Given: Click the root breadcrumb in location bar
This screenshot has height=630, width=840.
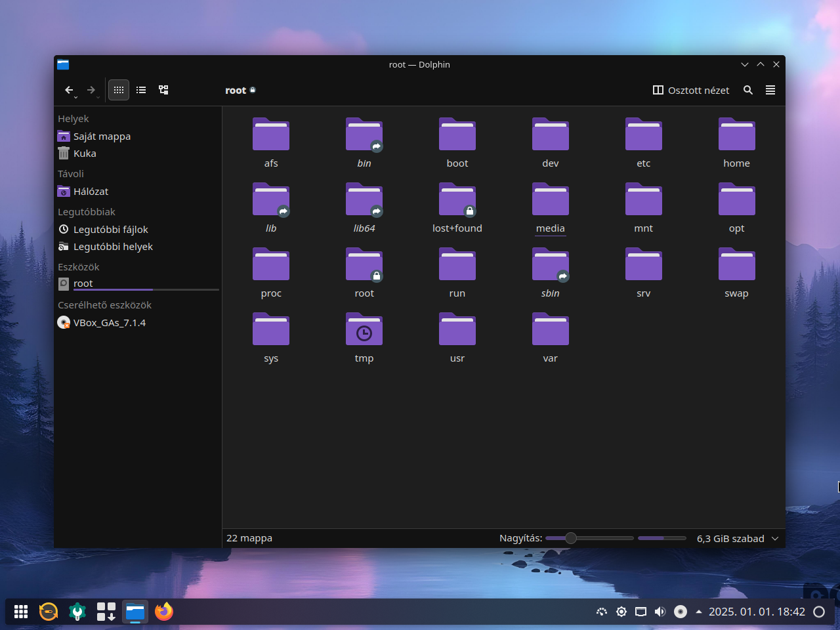Looking at the screenshot, I should point(236,91).
